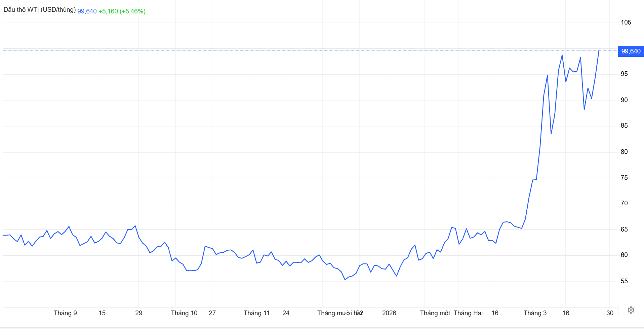Screen dimensions: 644x329
Task: Click the latest endpoint of the price line
Action: coord(599,50)
